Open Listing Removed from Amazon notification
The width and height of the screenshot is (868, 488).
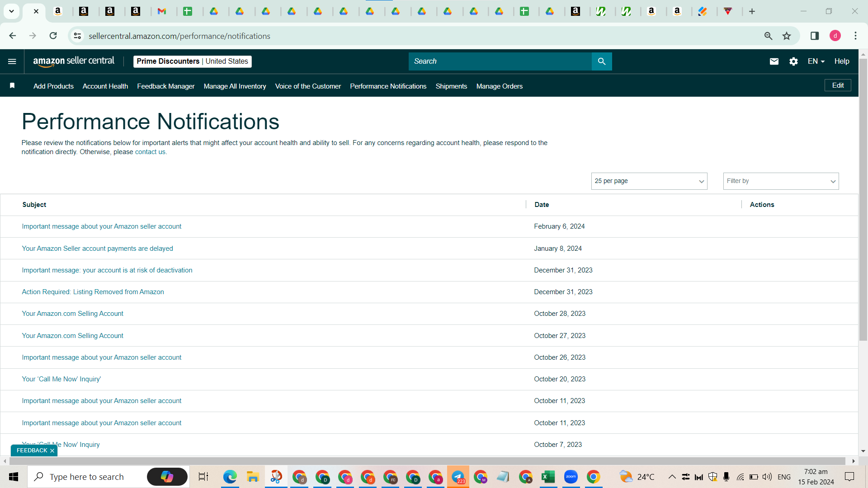(x=93, y=292)
